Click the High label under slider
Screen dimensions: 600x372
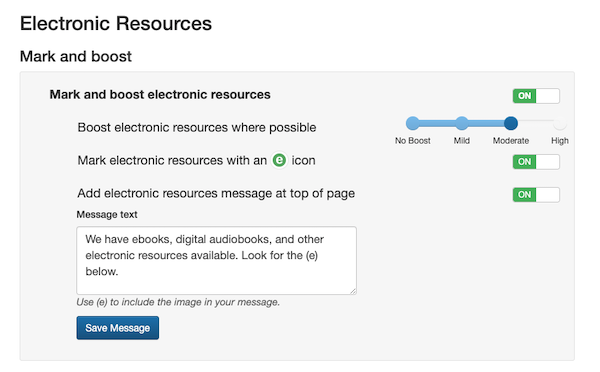560,141
